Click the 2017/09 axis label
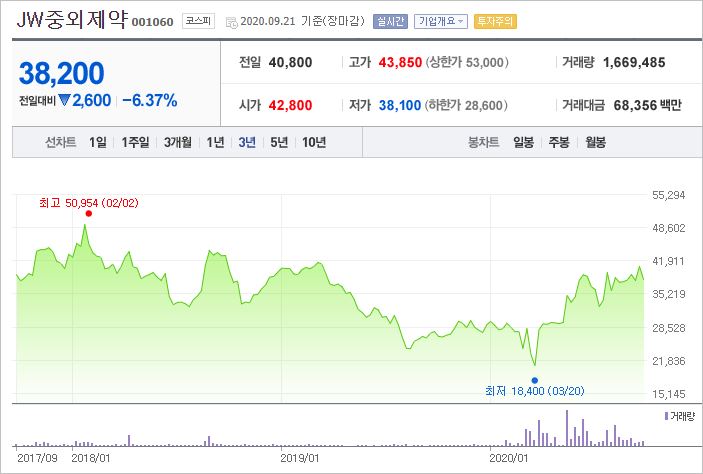The height and width of the screenshot is (474, 703). tap(37, 458)
